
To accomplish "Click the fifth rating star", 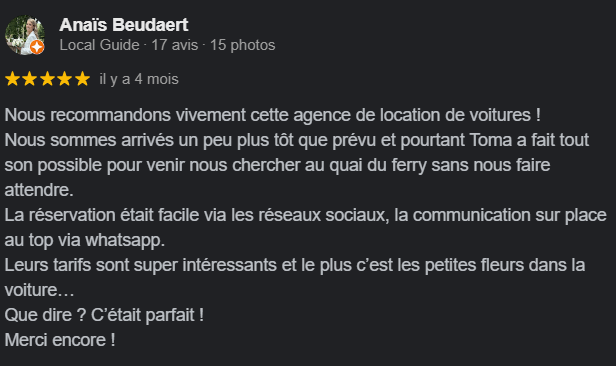I will [x=82, y=79].
